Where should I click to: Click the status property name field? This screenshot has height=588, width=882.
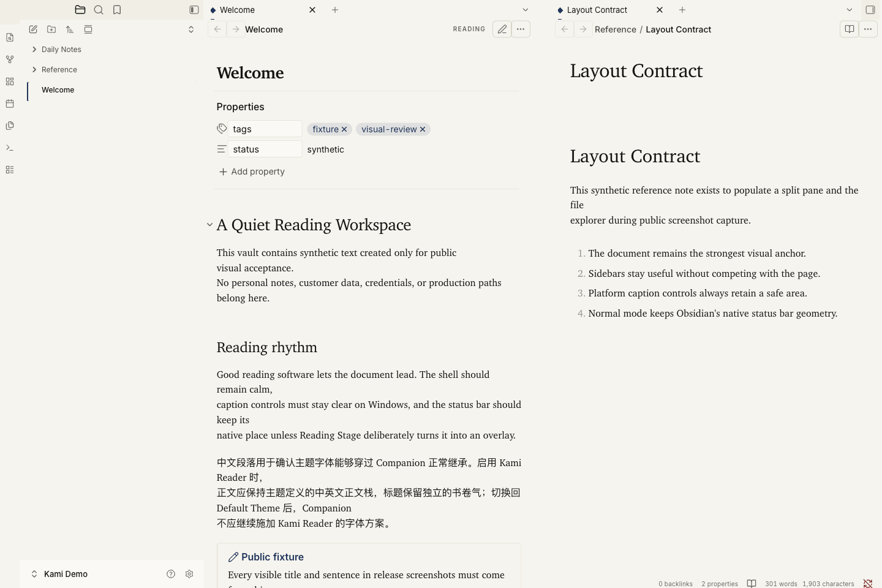coord(265,149)
